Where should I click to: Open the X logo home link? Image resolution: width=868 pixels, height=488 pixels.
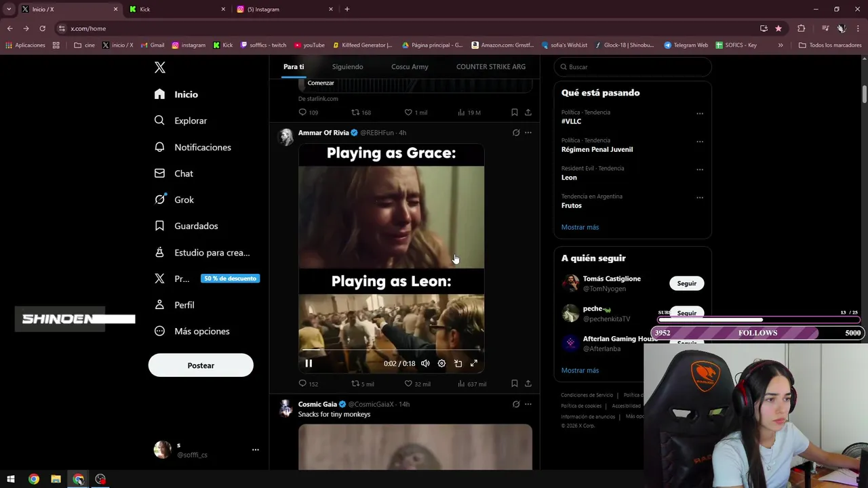click(160, 67)
